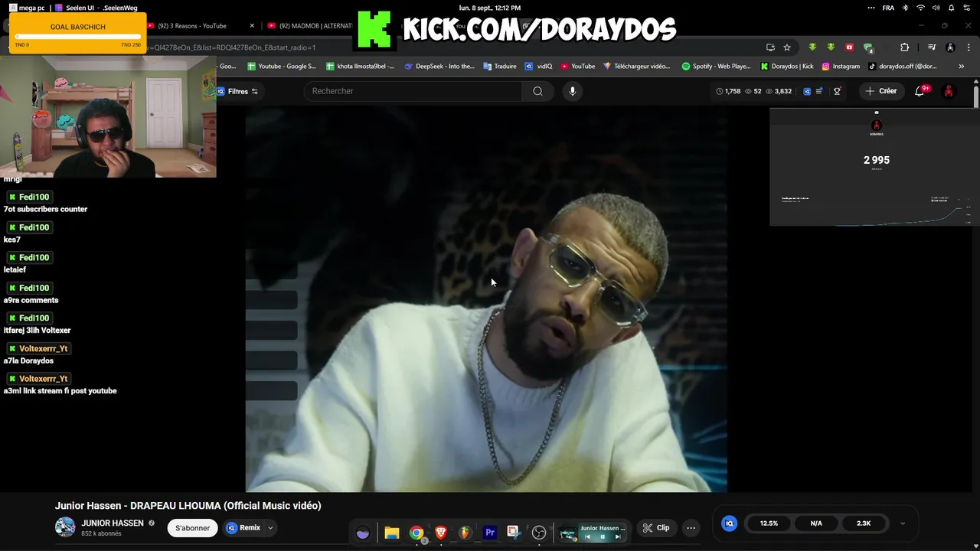Expand the dropdown arrow next to Remix
The height and width of the screenshot is (551, 980).
click(x=270, y=528)
